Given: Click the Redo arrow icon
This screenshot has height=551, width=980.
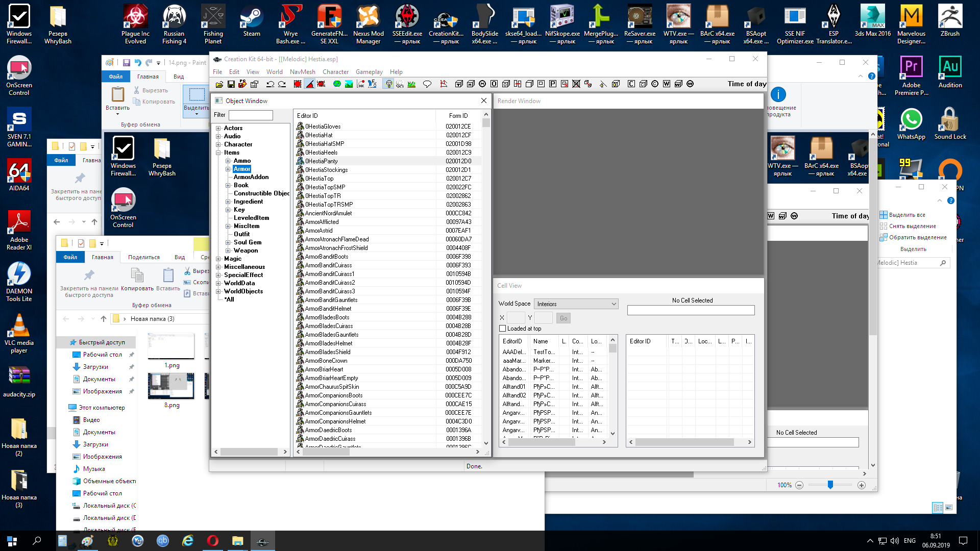Looking at the screenshot, I should coord(282,84).
